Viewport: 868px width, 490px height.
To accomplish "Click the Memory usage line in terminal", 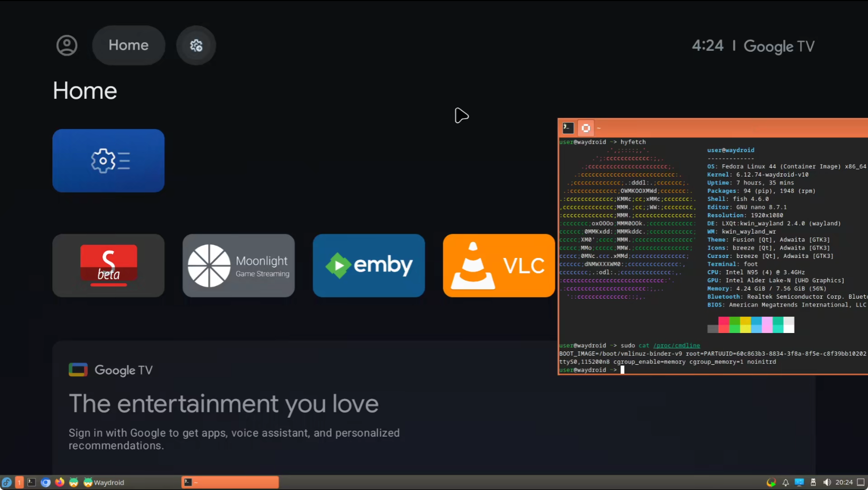I will (767, 289).
